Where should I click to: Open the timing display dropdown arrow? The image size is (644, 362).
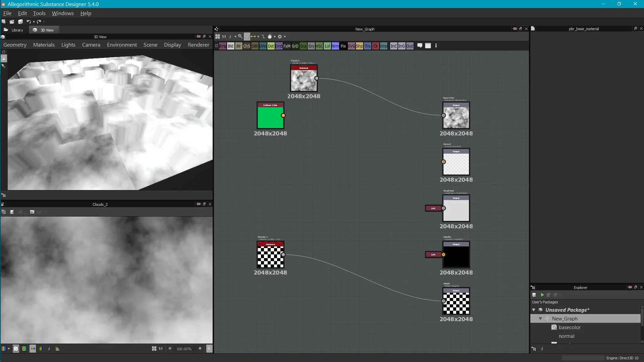[275, 37]
